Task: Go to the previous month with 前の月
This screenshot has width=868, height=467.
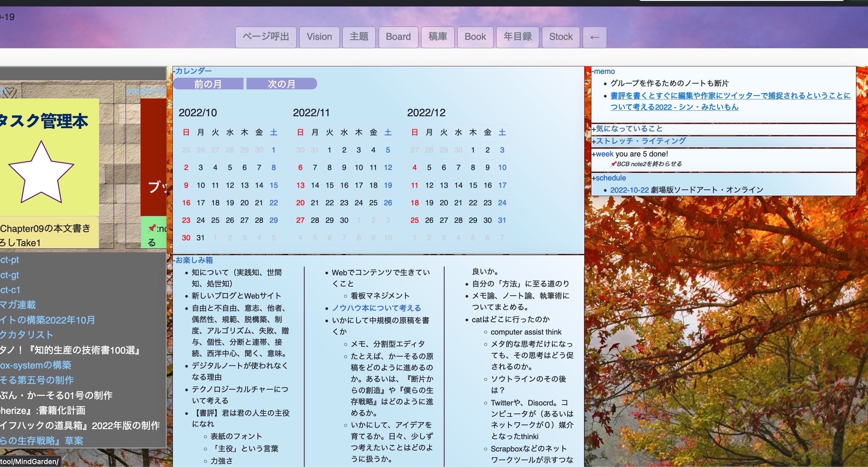Action: coord(208,84)
